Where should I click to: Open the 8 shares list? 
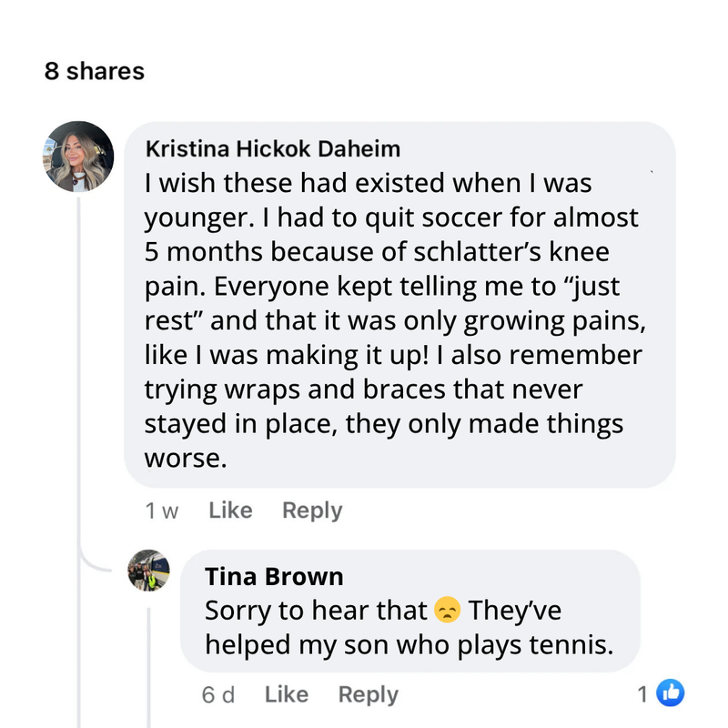tap(95, 71)
